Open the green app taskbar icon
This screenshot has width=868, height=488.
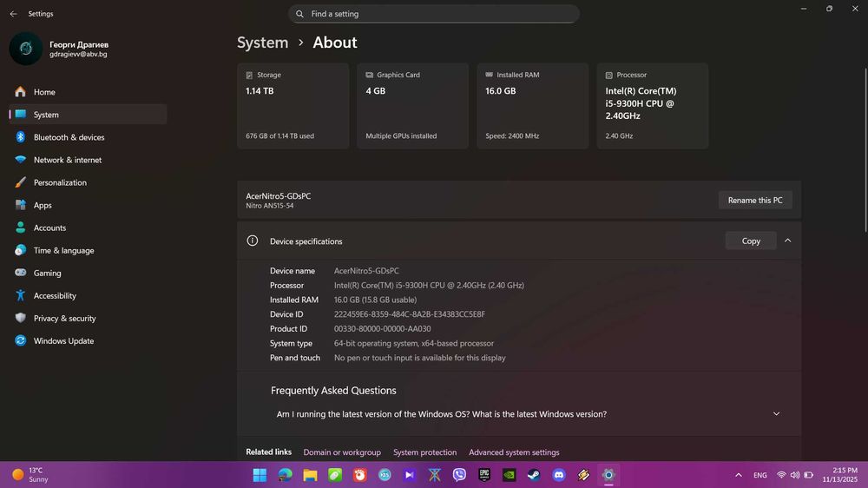click(x=335, y=475)
